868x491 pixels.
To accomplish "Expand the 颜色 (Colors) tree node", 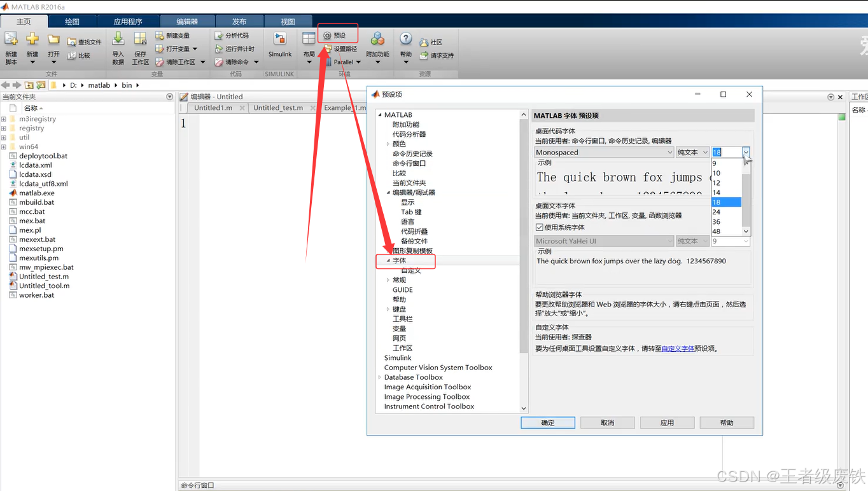I will [x=388, y=144].
